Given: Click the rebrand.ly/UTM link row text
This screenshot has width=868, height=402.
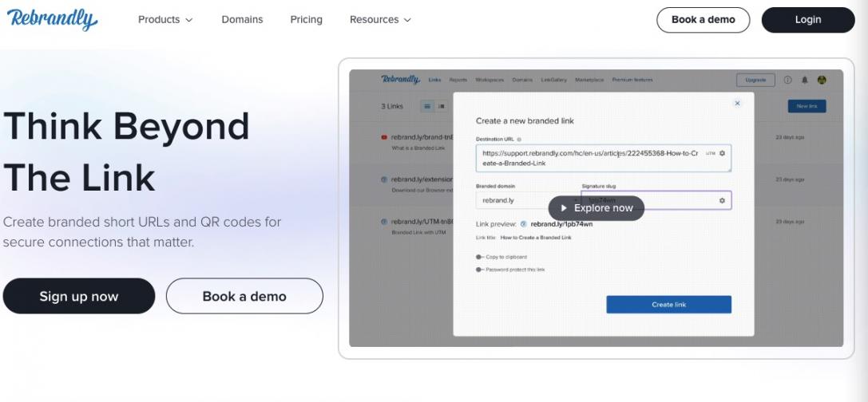Looking at the screenshot, I should 422,221.
